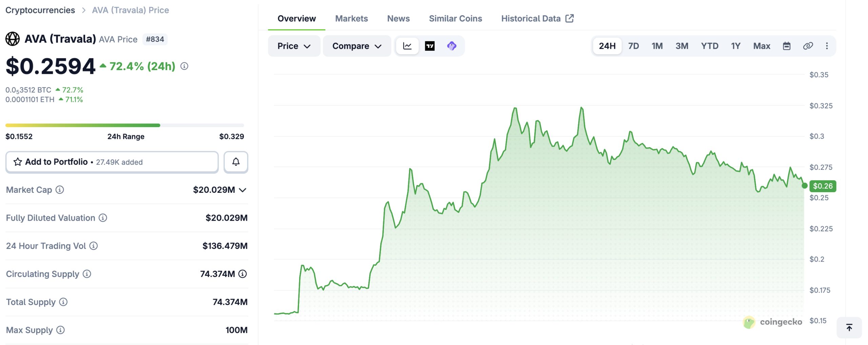Select the 1Y time range

pyautogui.click(x=736, y=46)
